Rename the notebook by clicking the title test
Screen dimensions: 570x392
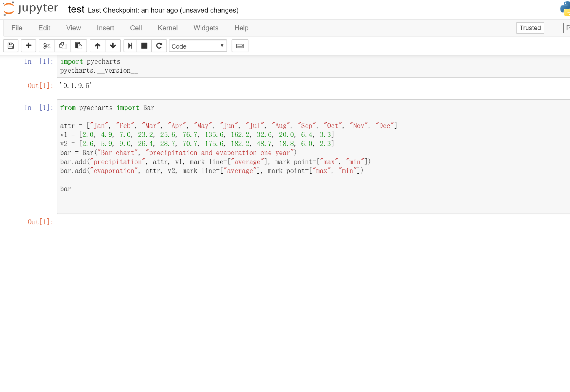76,9
